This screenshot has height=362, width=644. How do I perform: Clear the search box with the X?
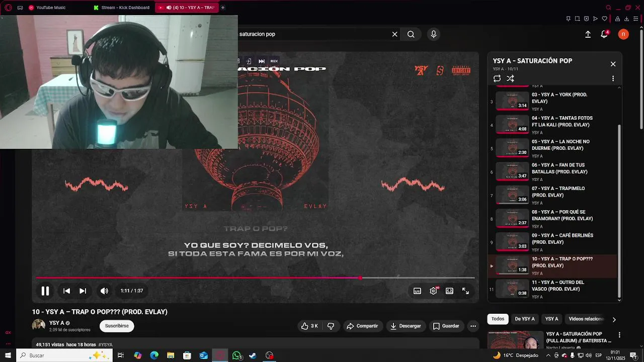tap(395, 34)
